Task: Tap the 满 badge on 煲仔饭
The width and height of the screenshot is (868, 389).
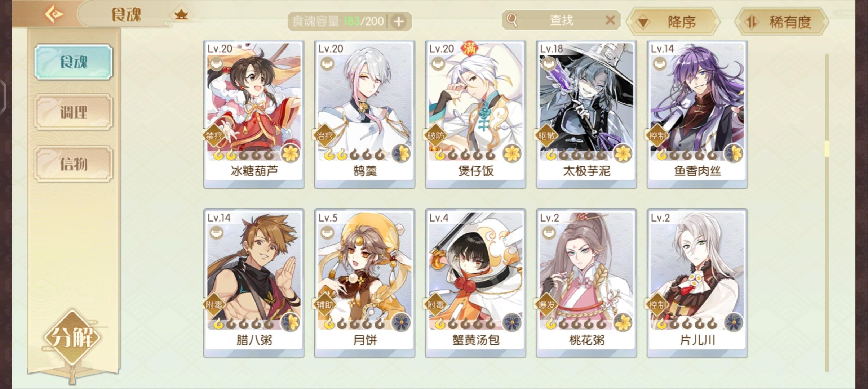Action: [x=469, y=49]
